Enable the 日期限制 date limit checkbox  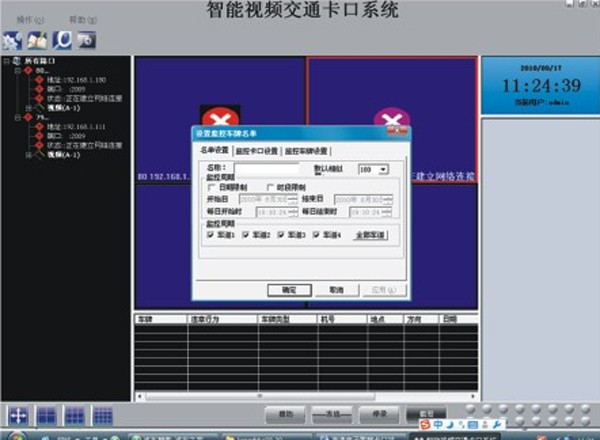[x=211, y=187]
